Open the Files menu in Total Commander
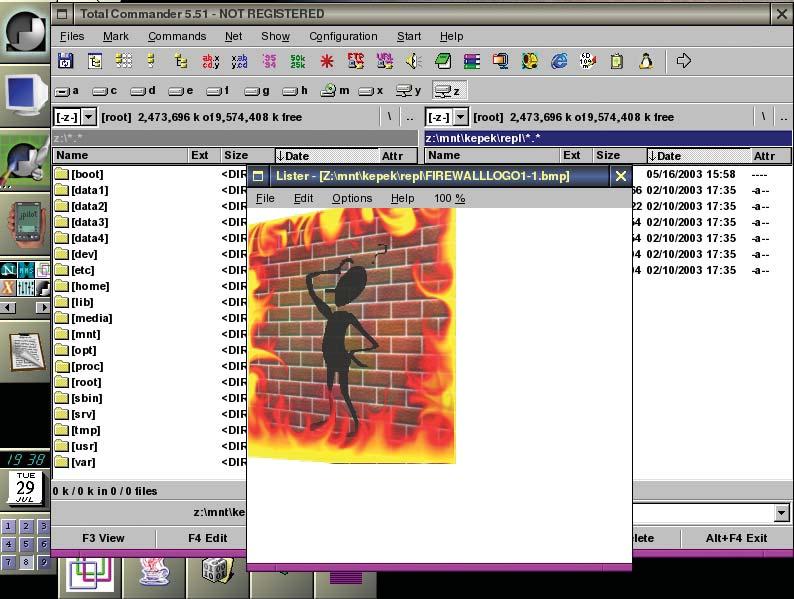 [72, 36]
